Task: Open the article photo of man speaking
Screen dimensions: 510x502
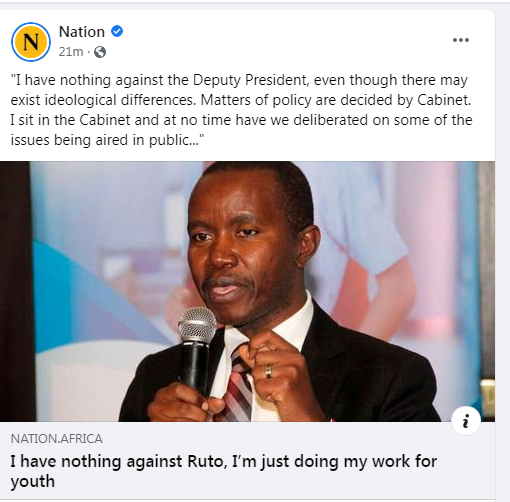Action: click(247, 291)
